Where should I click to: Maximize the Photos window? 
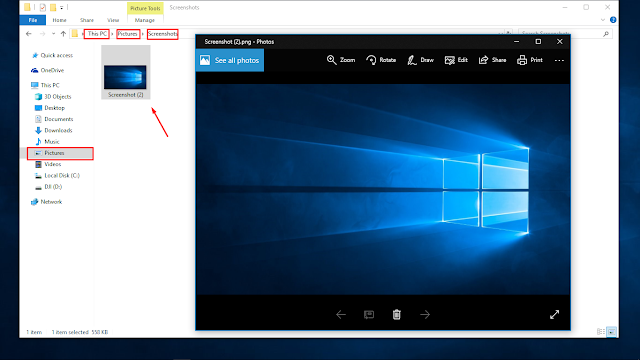538,42
